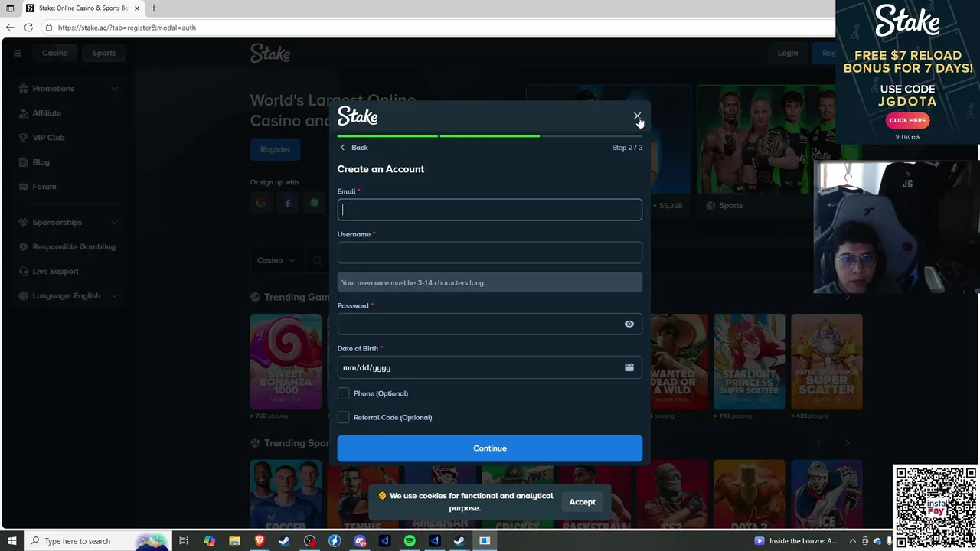Go back to the previous registration step
The image size is (980, 551).
[354, 148]
